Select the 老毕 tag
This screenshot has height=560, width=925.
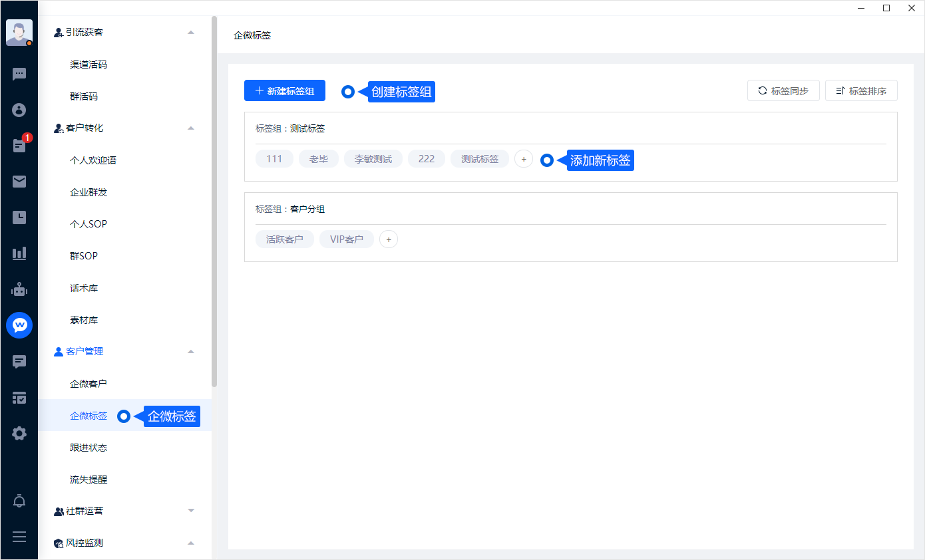[x=319, y=159]
